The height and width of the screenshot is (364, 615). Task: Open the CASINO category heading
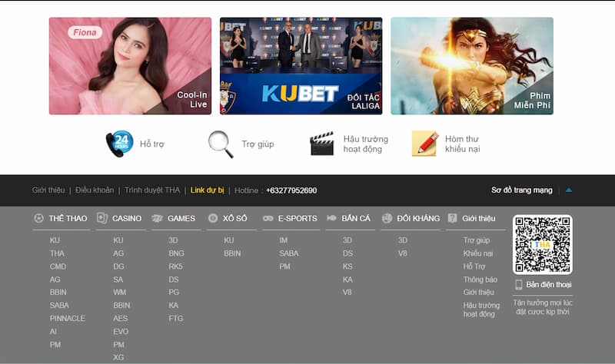pos(127,218)
